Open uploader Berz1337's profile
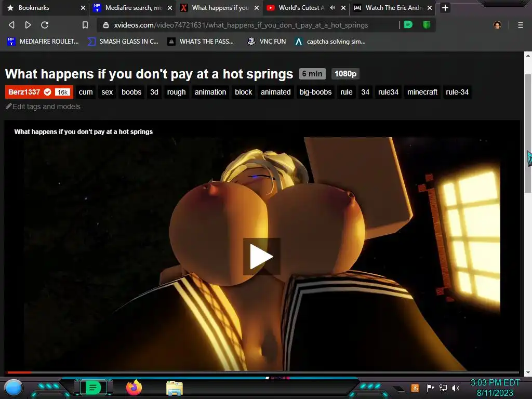Viewport: 532px width, 399px height. click(24, 92)
